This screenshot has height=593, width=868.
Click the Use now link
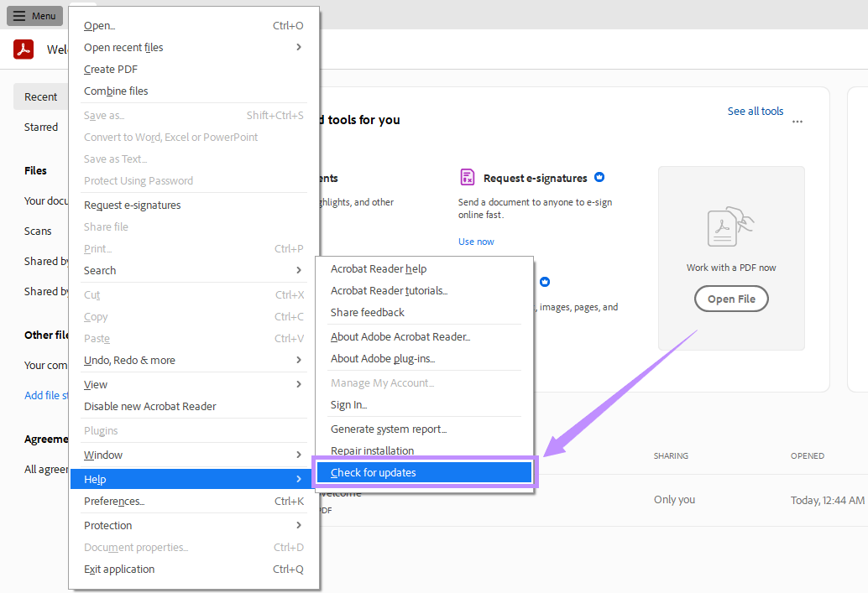[x=476, y=242]
